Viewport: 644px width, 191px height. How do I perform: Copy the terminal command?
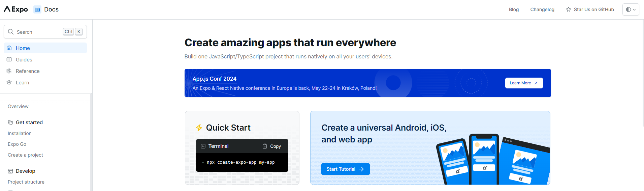[271, 146]
